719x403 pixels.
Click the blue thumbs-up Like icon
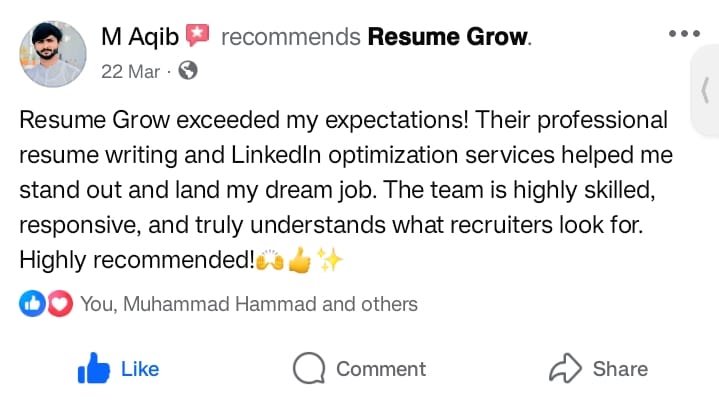click(93, 369)
